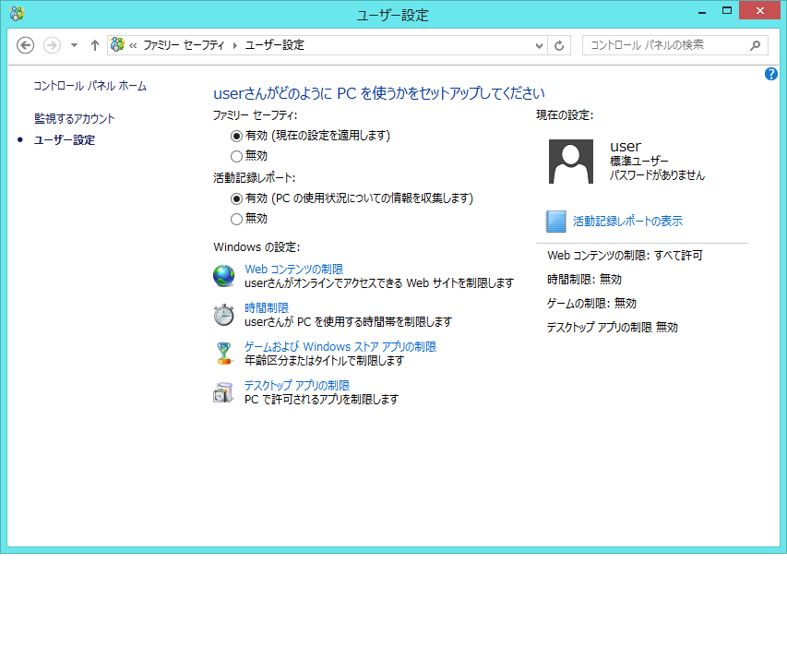Click the desktop app restriction icon

224,392
